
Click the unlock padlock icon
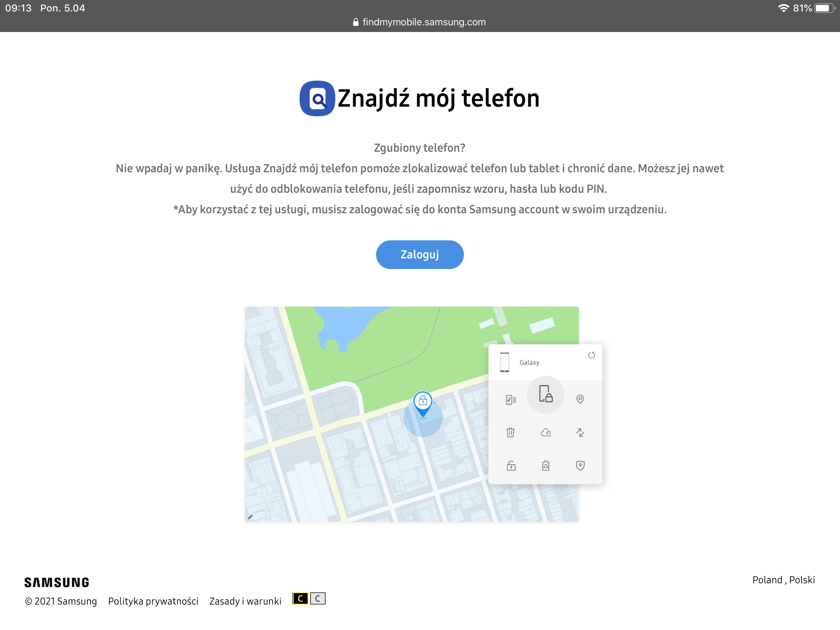[x=511, y=466]
